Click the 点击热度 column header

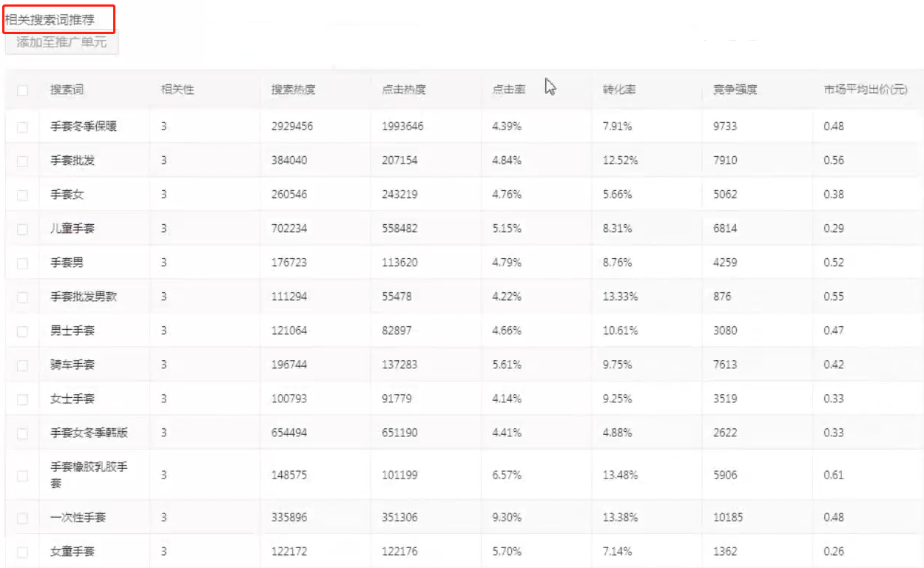(x=403, y=90)
